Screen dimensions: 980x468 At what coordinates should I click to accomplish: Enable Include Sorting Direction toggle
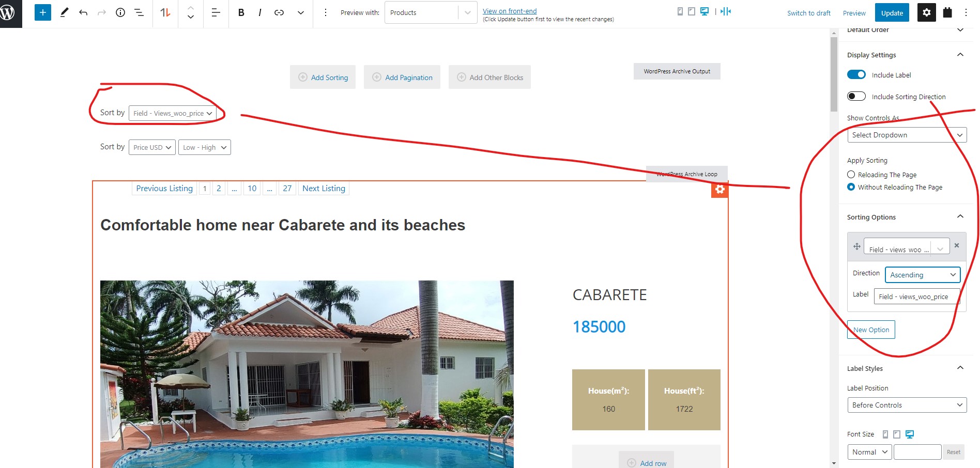coord(856,96)
